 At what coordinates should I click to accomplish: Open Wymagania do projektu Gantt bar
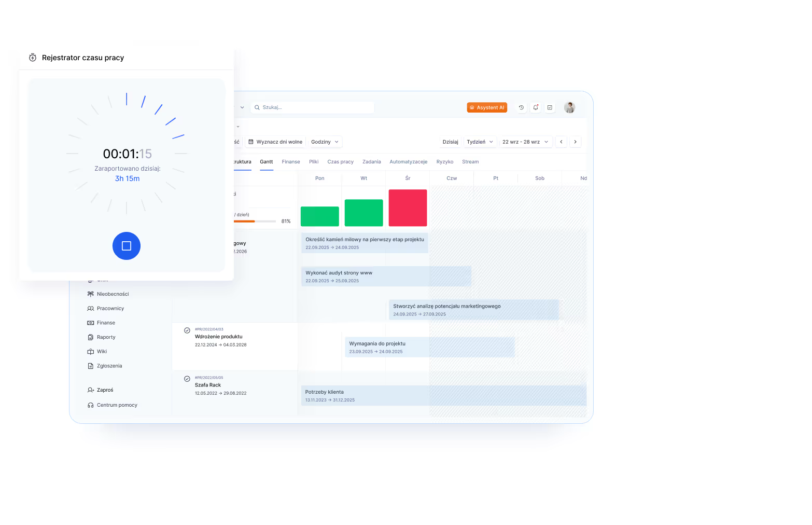pyautogui.click(x=430, y=348)
